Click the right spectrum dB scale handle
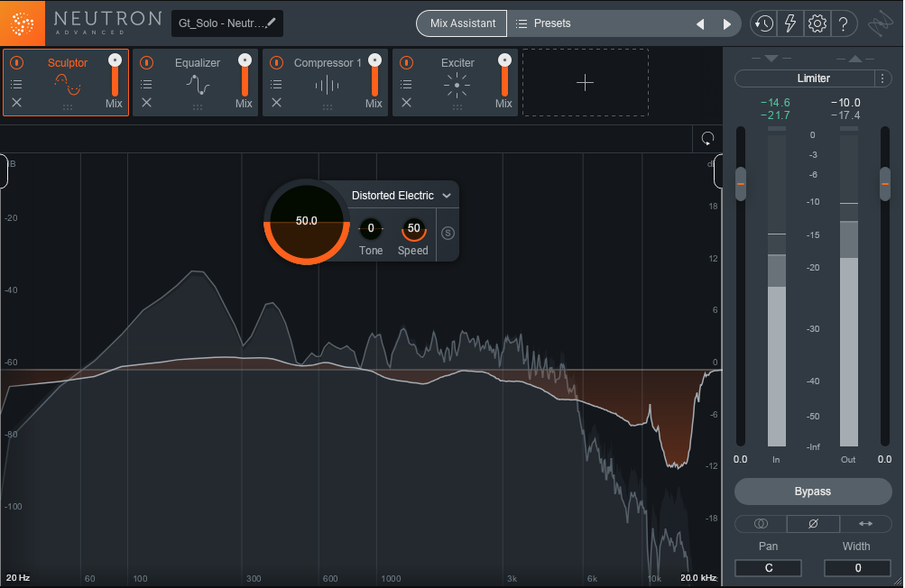The height and width of the screenshot is (588, 905). click(718, 170)
